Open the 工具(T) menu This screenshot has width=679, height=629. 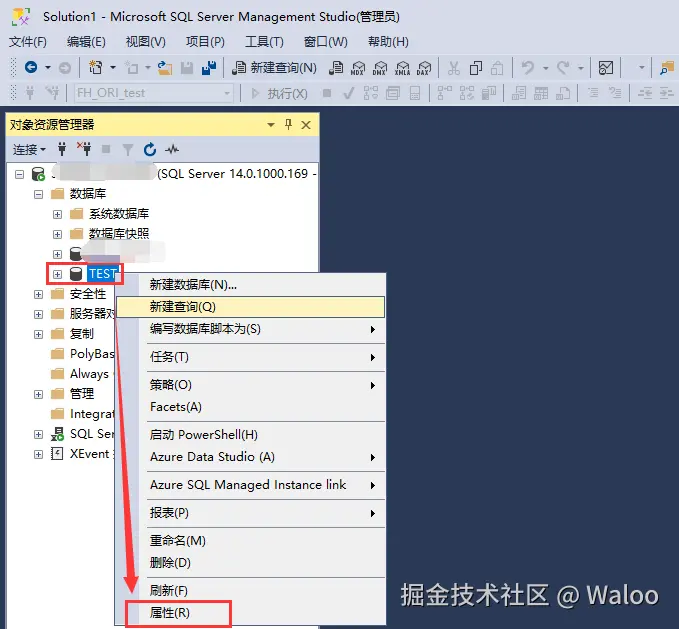tap(264, 42)
